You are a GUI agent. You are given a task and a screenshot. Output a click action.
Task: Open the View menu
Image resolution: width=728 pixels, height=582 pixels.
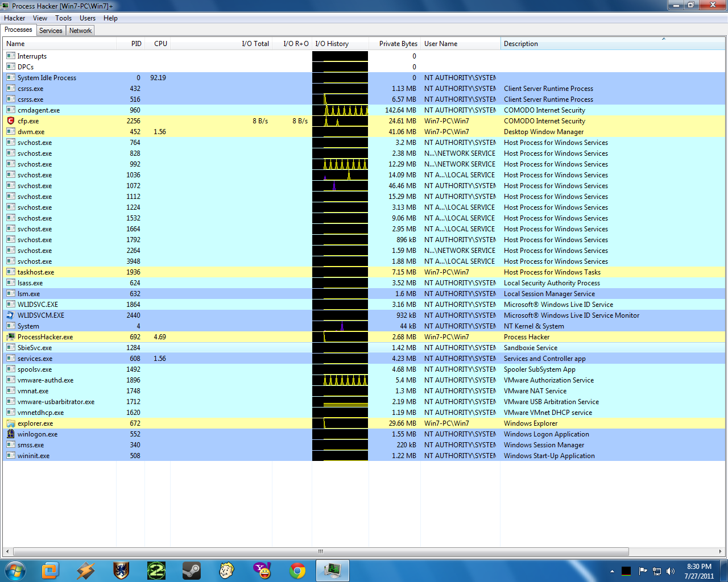[40, 18]
